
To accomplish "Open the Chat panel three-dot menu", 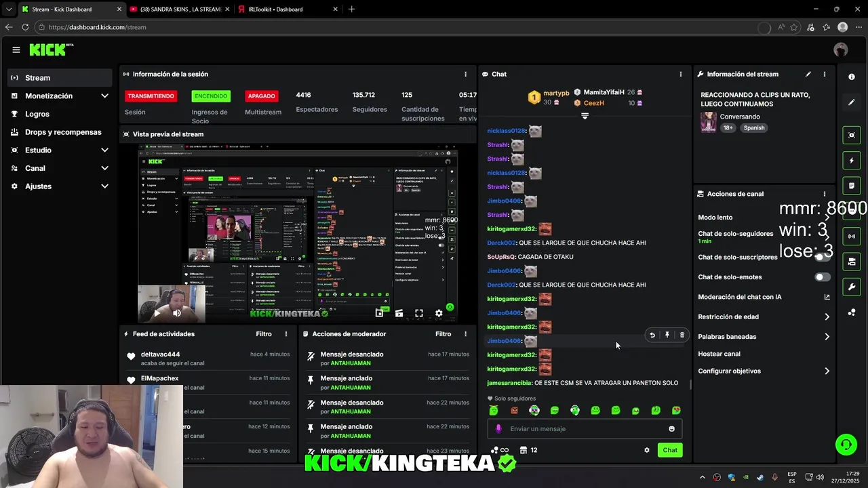I will (681, 74).
